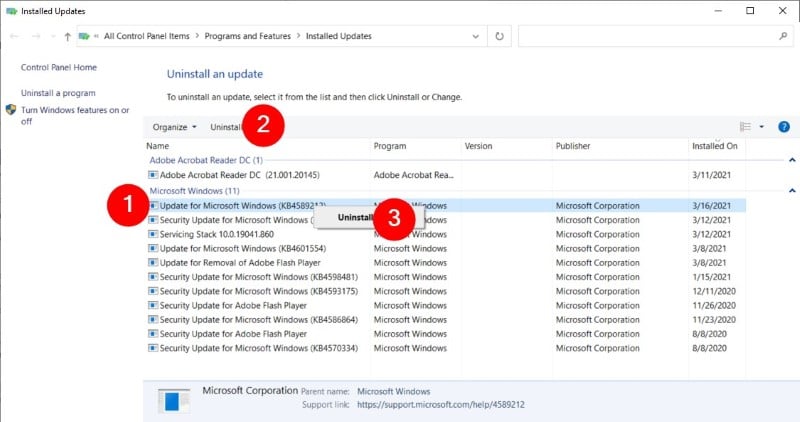Select Adobe Flash Player update dated 11/26/2020

click(x=233, y=306)
